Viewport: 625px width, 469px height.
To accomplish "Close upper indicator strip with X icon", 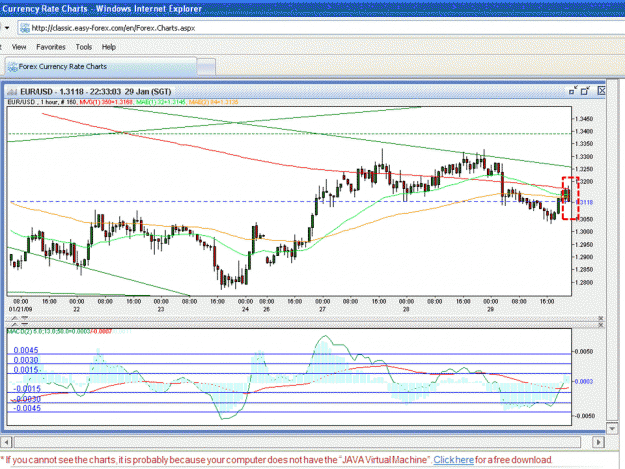I will click(601, 318).
